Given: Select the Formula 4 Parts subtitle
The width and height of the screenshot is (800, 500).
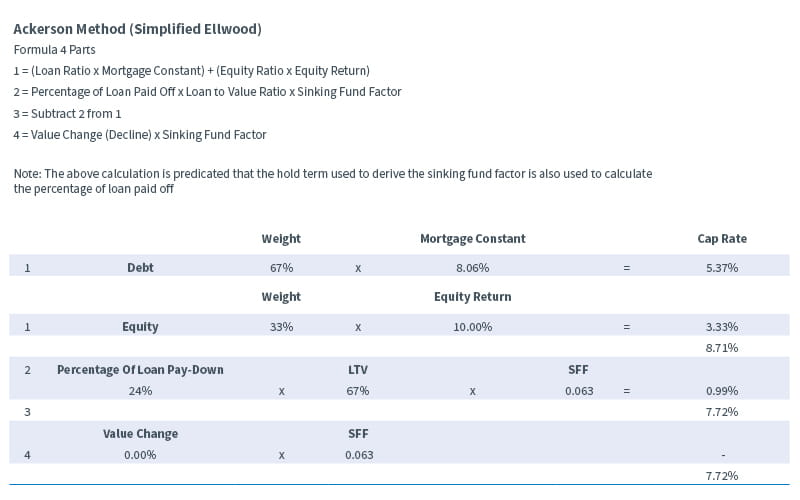Looking at the screenshot, I should click(55, 49).
